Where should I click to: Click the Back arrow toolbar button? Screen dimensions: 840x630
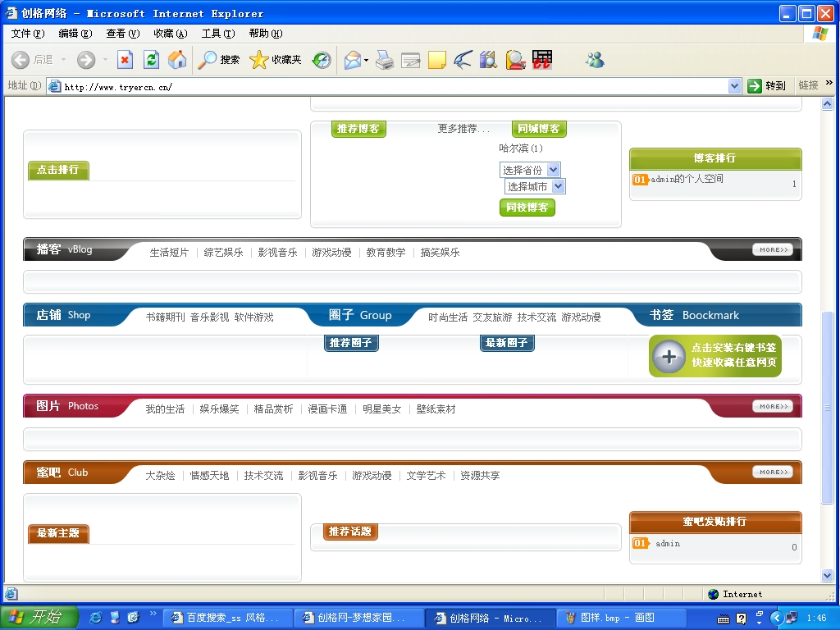[x=21, y=59]
